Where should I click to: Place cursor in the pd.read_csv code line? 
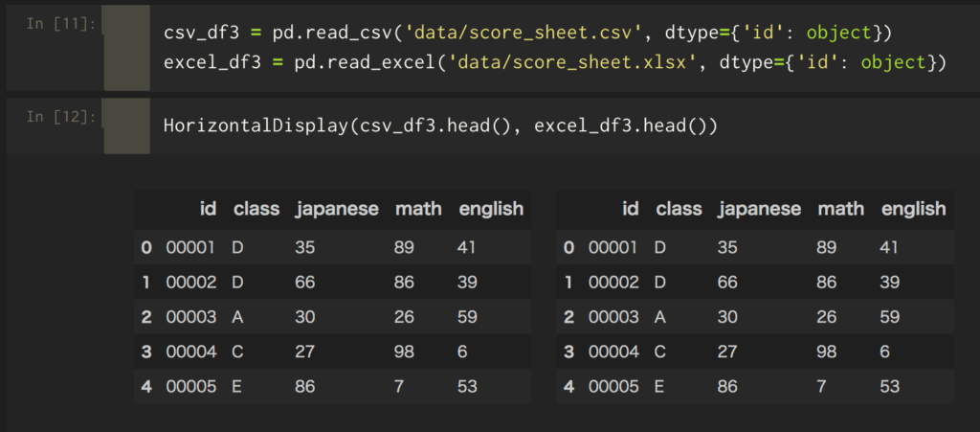[527, 33]
